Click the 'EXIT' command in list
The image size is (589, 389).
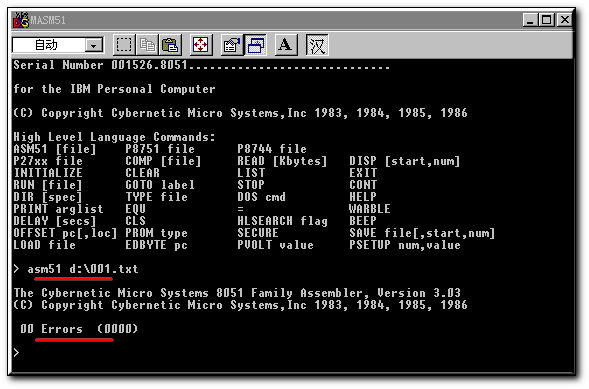pyautogui.click(x=362, y=173)
